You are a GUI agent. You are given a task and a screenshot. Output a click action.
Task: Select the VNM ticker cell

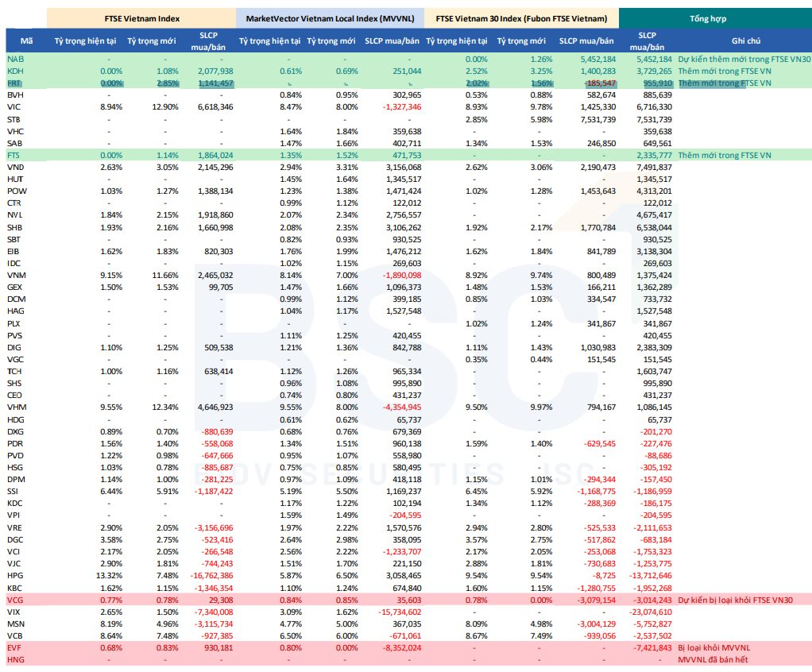pos(16,274)
